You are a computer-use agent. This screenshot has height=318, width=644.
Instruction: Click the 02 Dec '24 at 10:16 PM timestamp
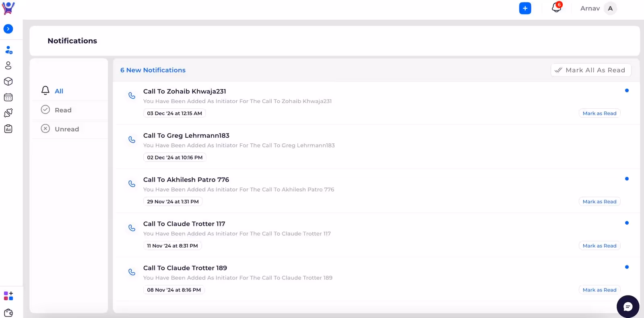(175, 157)
